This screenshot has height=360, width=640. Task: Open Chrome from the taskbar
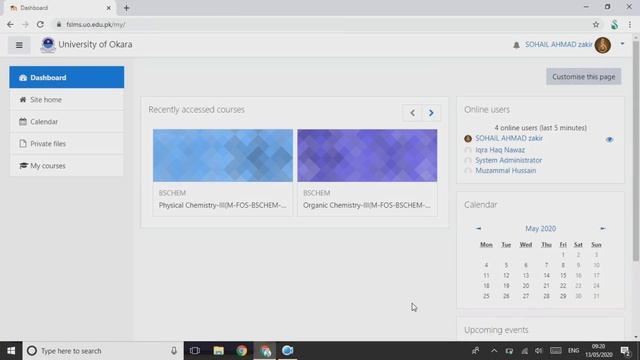coord(242,351)
